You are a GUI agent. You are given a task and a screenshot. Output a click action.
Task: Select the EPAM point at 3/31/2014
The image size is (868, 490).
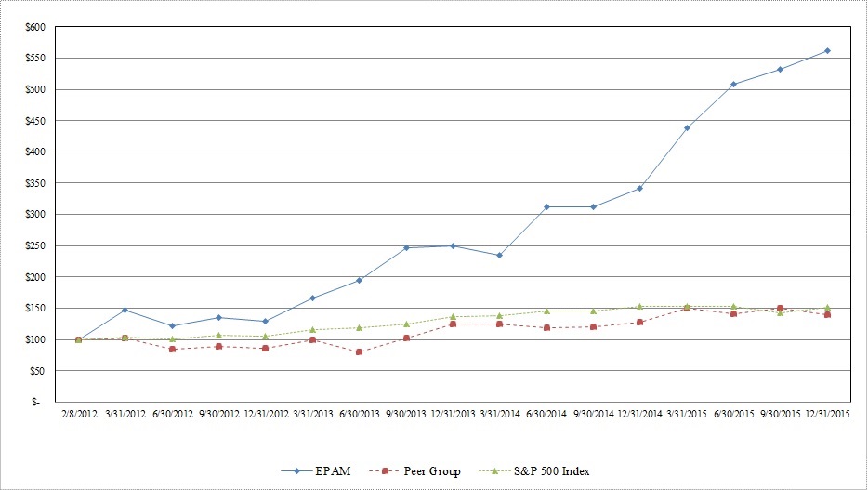[499, 255]
